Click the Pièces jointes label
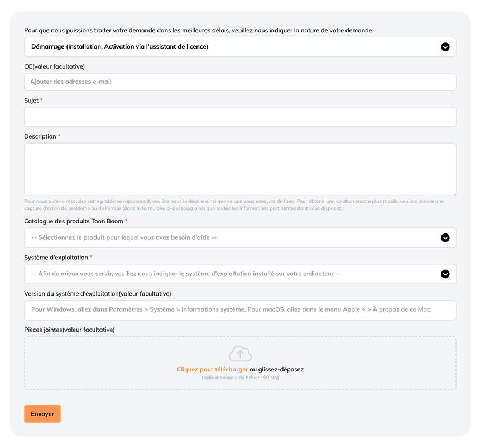Viewport: 480px width, 448px height. click(x=69, y=330)
